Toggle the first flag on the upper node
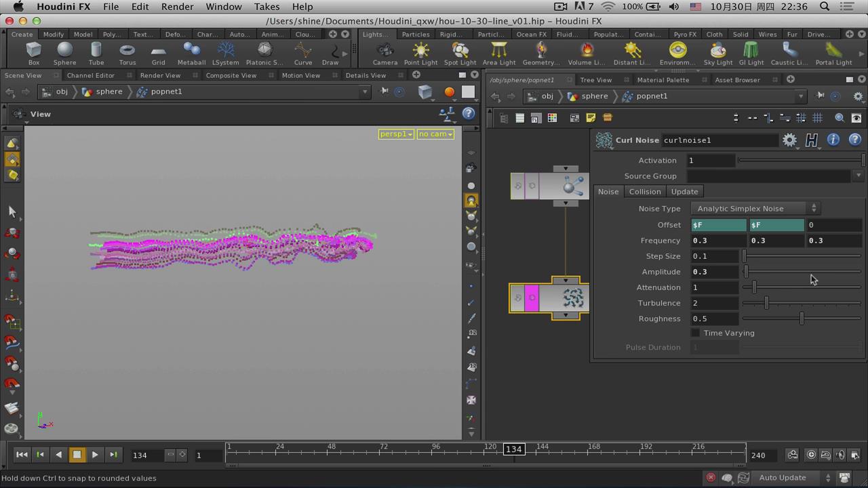Screen dimensions: 868x488 518,186
